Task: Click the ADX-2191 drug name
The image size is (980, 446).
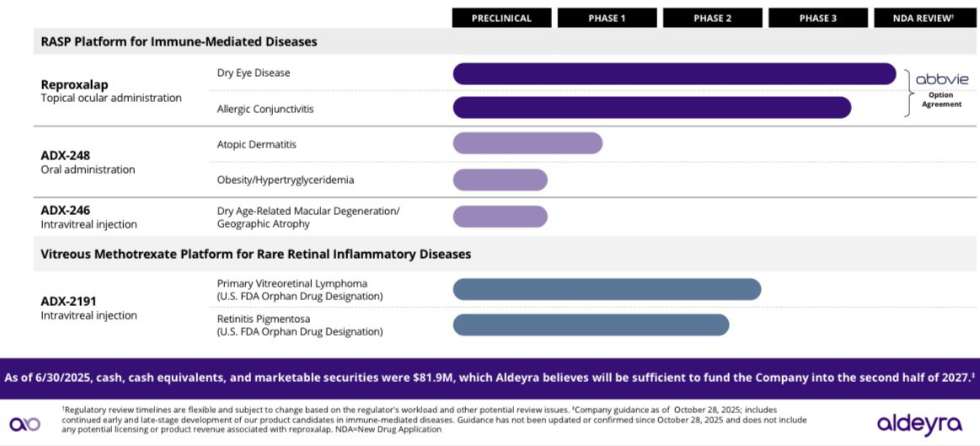Action: click(69, 302)
